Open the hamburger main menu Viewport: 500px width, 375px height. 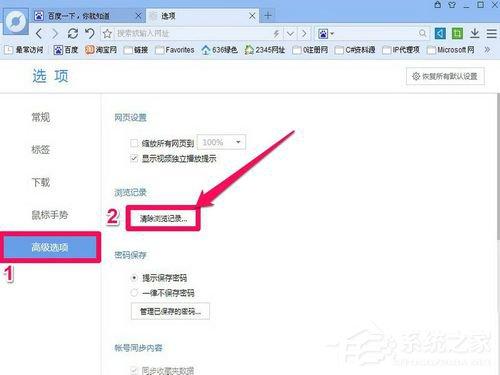pos(492,33)
